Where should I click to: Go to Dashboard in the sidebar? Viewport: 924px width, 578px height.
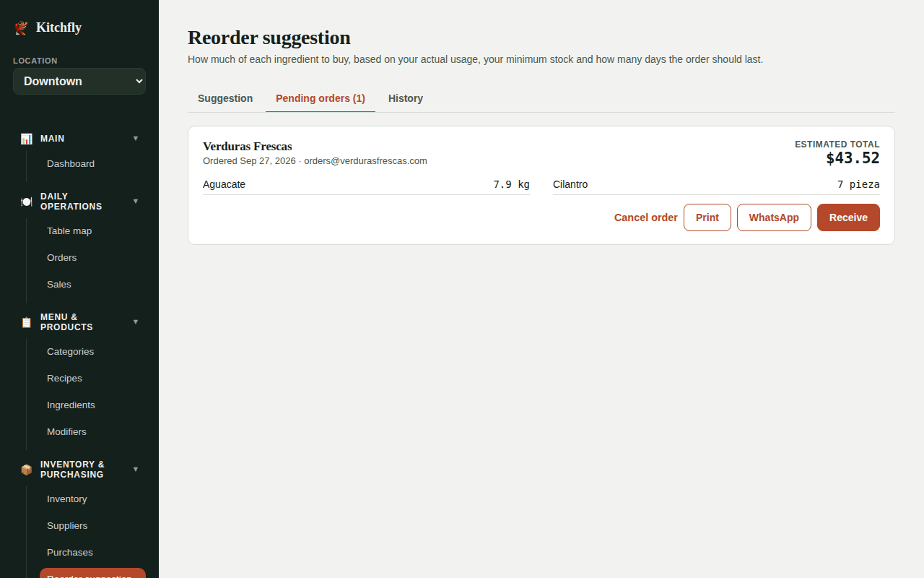tap(92, 164)
